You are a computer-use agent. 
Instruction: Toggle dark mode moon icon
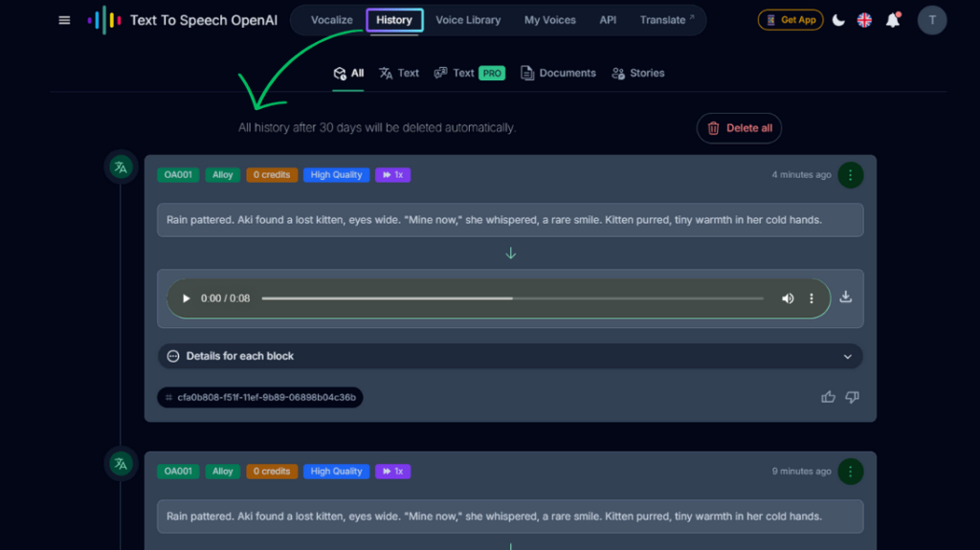(x=838, y=20)
